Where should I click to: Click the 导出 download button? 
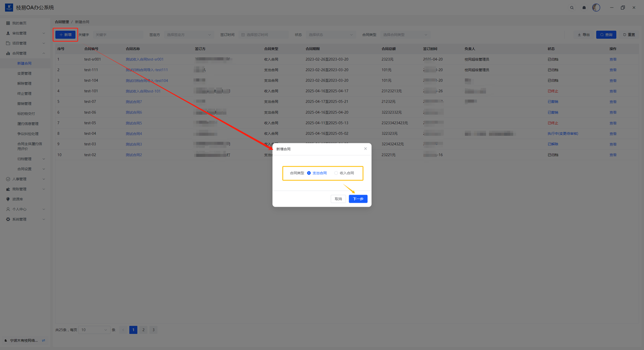pos(584,35)
